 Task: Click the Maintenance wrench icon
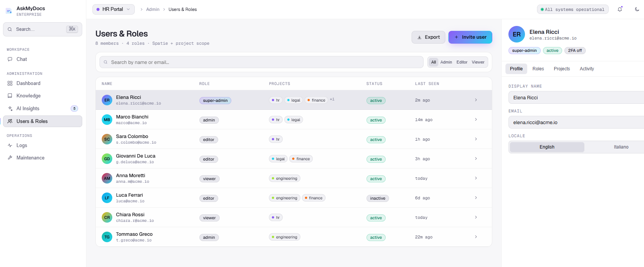click(x=10, y=158)
